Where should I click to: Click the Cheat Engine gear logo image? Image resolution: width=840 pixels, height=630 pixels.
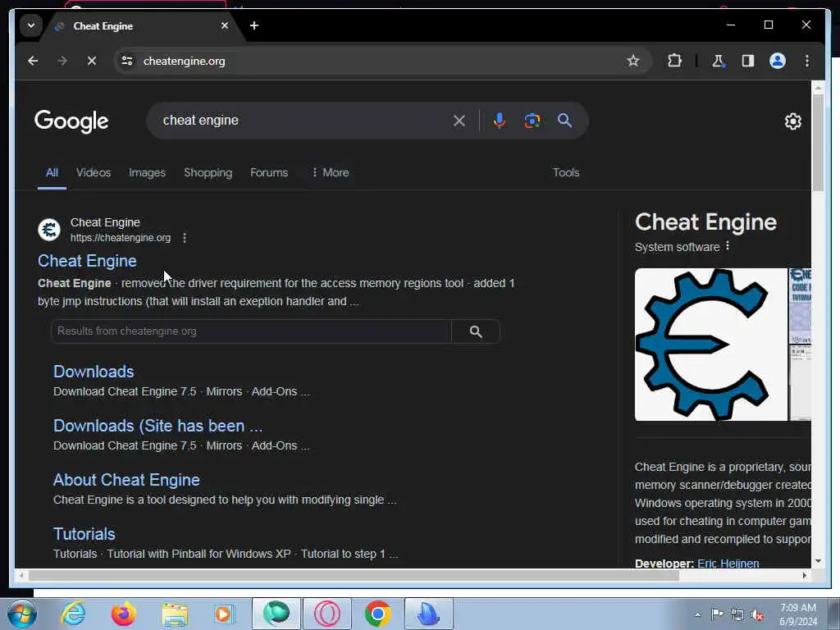click(711, 345)
